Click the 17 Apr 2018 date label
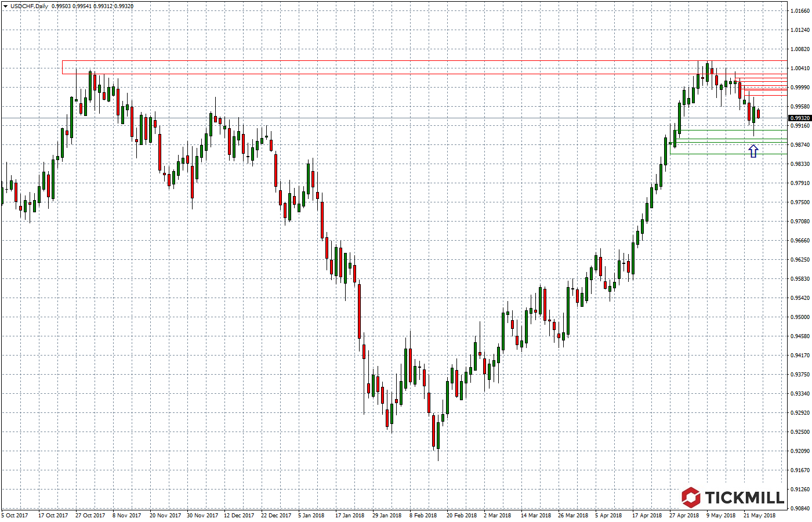The height and width of the screenshot is (522, 812). [647, 515]
